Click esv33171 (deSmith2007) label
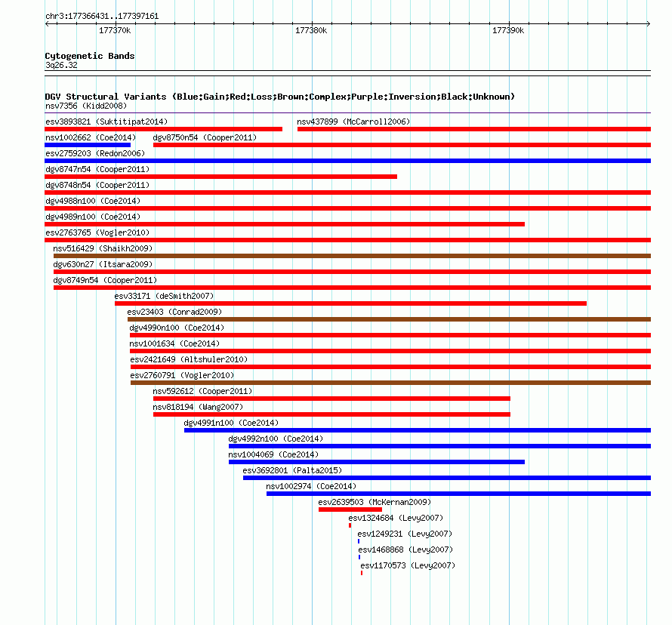The width and height of the screenshot is (672, 625). click(x=164, y=296)
